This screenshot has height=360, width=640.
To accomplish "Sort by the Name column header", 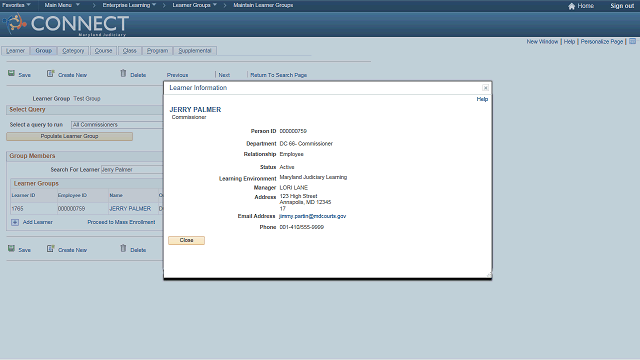I will (116, 196).
